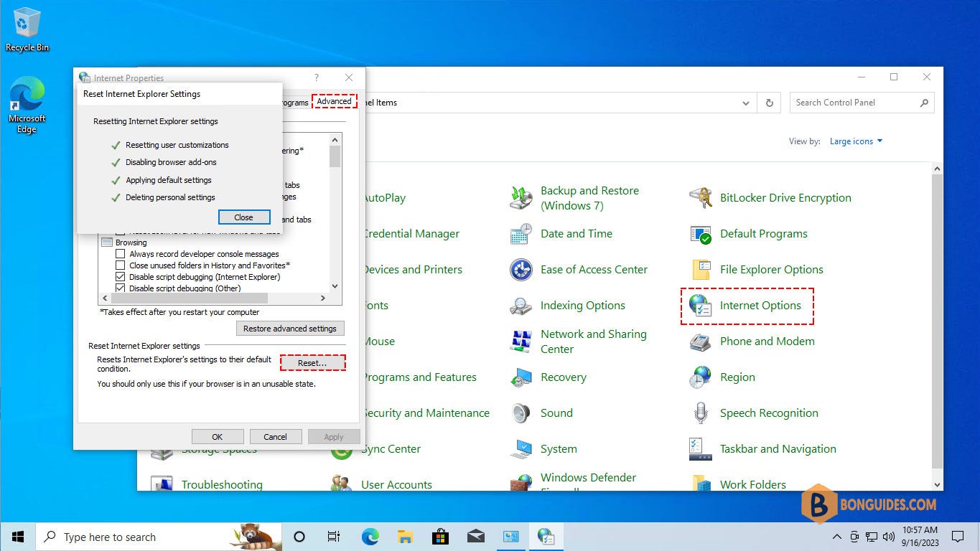Open Speech Recognition settings
Image resolution: width=980 pixels, height=551 pixels.
(768, 413)
